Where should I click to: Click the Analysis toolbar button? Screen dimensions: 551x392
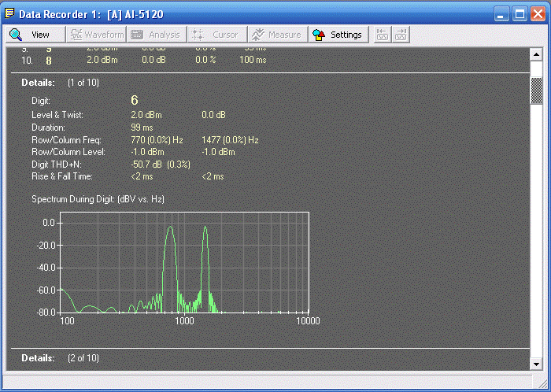(157, 35)
